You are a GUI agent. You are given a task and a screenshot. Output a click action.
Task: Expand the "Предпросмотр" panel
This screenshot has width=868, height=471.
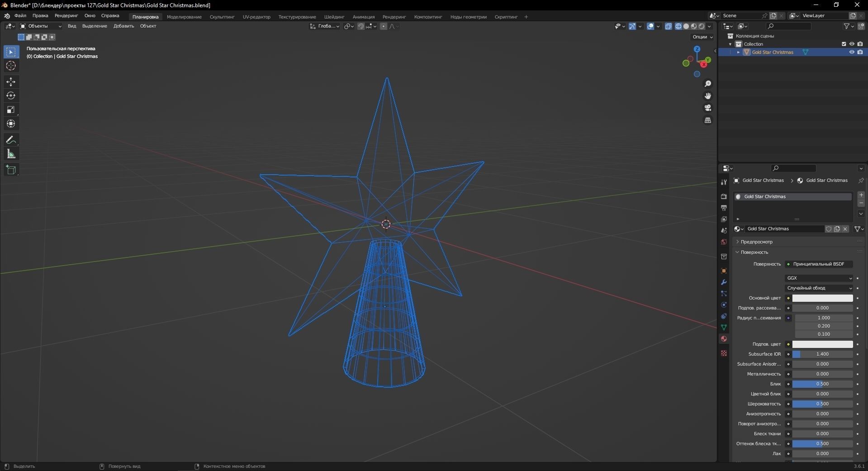point(756,242)
